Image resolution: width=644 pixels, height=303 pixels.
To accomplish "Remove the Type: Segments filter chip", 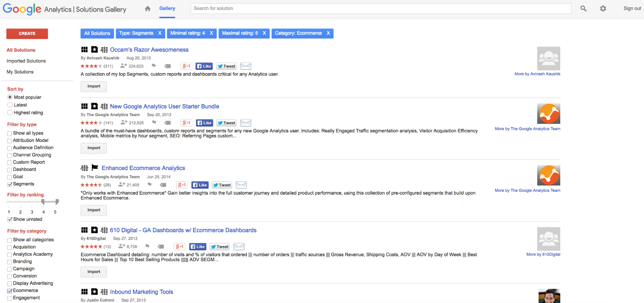I will tap(160, 33).
